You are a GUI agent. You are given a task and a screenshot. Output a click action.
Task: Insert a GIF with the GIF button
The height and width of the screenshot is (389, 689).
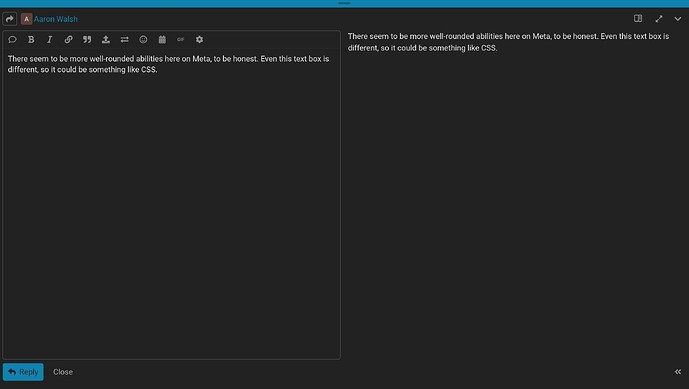point(181,40)
